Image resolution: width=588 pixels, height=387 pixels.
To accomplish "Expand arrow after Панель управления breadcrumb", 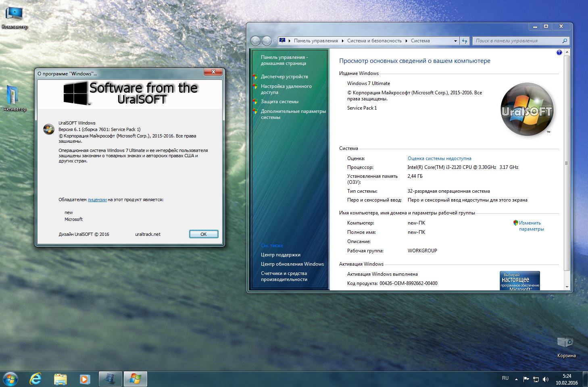I will click(x=342, y=41).
